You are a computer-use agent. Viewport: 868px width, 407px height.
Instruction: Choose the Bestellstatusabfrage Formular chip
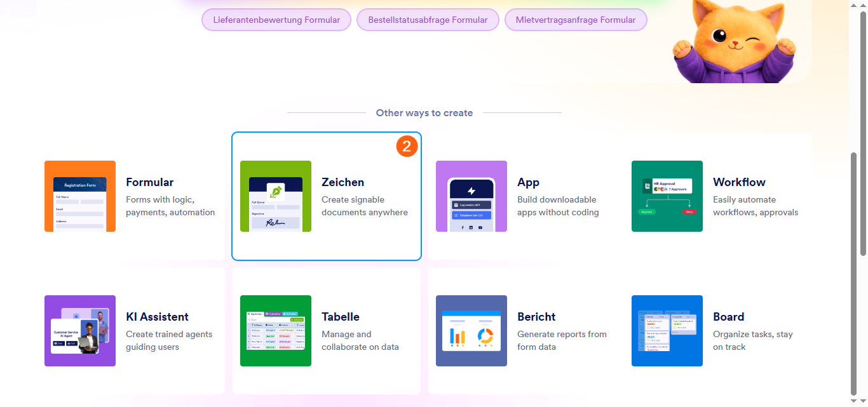click(428, 20)
